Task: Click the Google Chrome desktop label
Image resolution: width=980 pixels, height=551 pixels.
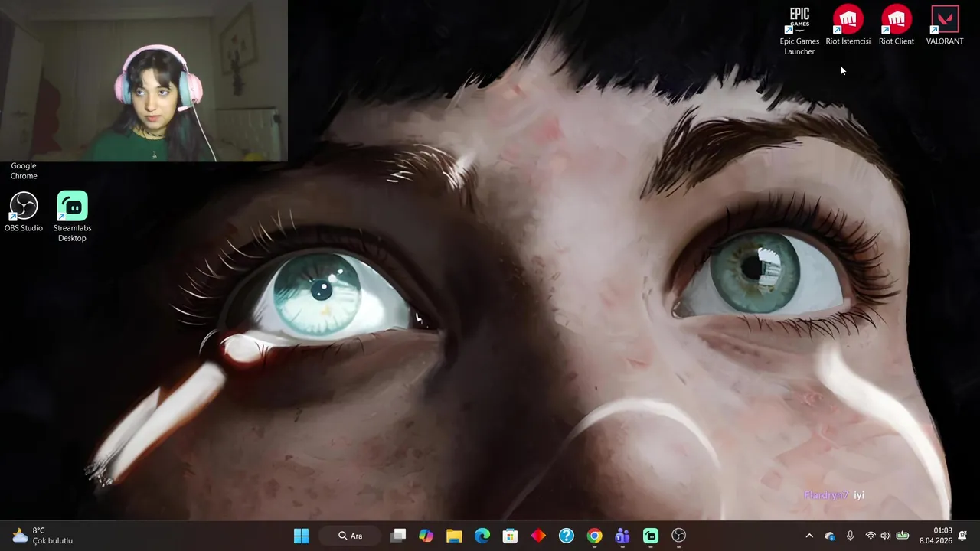Action: [24, 171]
